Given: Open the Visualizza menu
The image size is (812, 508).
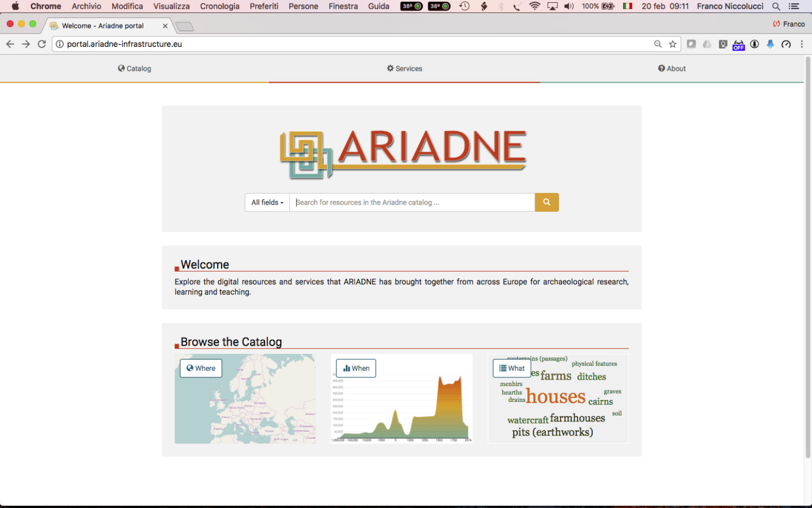Looking at the screenshot, I should 171,6.
